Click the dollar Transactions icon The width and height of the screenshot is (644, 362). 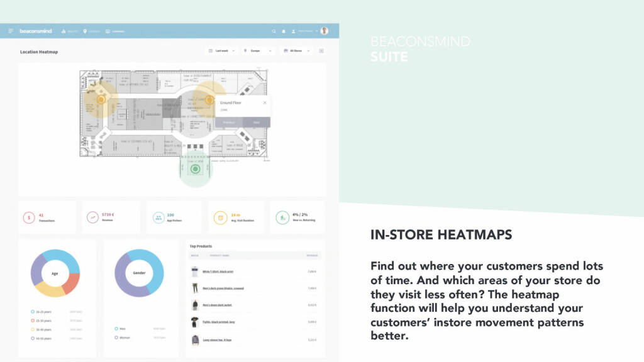pyautogui.click(x=29, y=217)
